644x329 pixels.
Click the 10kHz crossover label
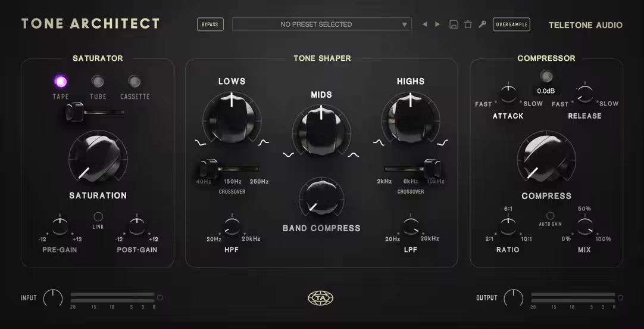435,181
